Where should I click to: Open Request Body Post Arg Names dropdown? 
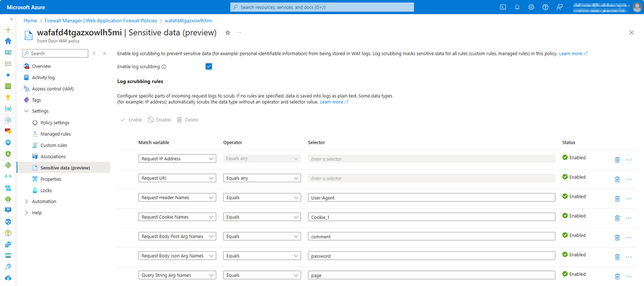(x=177, y=236)
